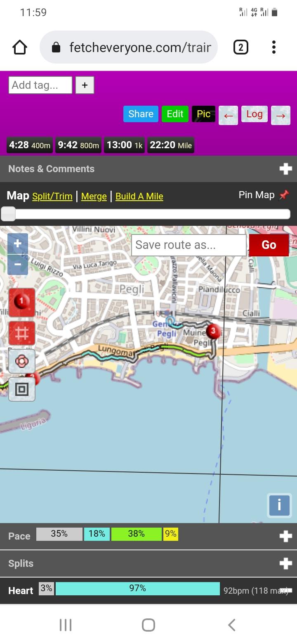
Task: Open the map info button
Action: (279, 504)
